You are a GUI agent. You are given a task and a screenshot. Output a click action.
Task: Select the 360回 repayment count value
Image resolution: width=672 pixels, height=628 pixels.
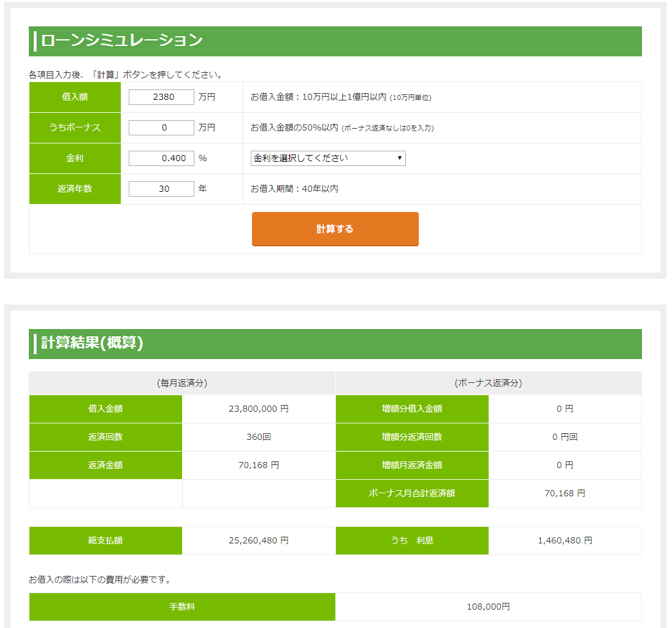pos(258,437)
